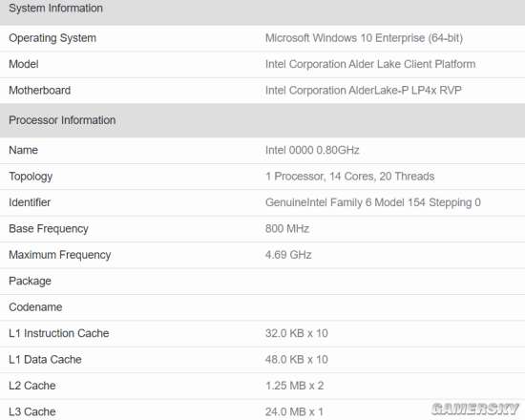Select 1 Processor, 14 Cores, 20 Threads text
525x420 pixels.
point(350,177)
